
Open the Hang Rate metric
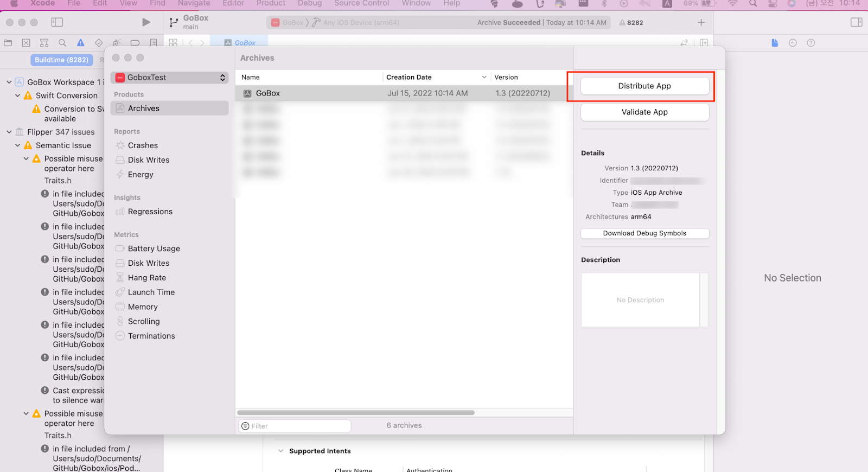[x=147, y=278]
